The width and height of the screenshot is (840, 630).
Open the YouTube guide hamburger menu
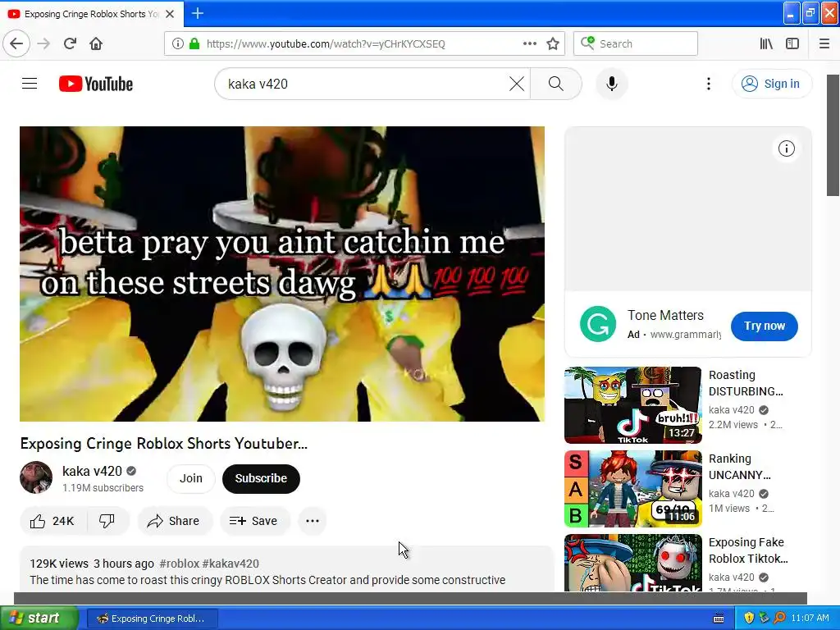coord(30,84)
